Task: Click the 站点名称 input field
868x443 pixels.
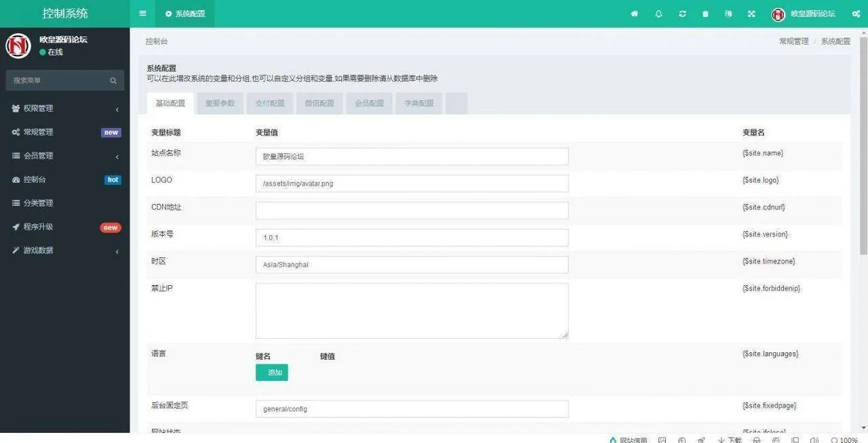Action: (412, 156)
